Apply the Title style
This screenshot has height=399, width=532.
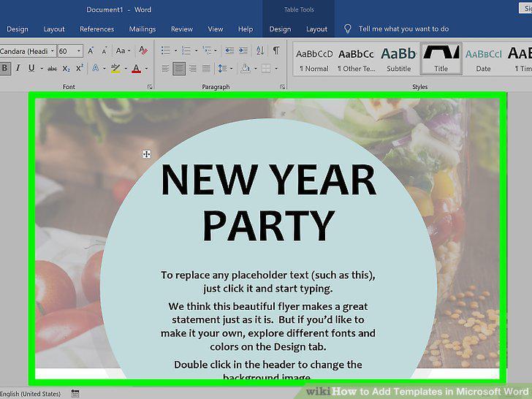point(441,59)
